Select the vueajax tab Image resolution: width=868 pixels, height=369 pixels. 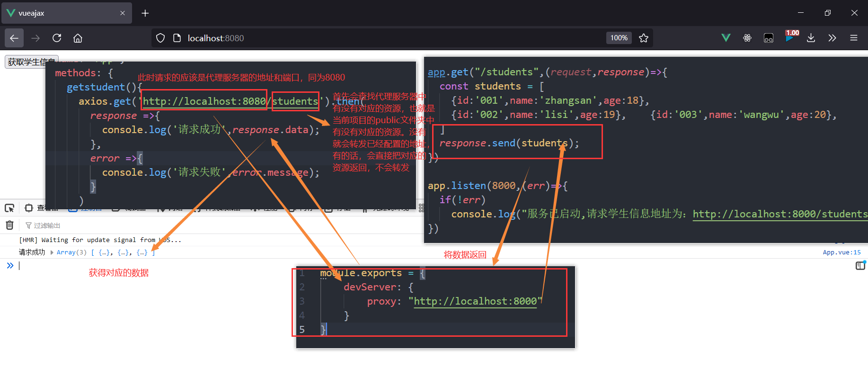[x=66, y=13]
